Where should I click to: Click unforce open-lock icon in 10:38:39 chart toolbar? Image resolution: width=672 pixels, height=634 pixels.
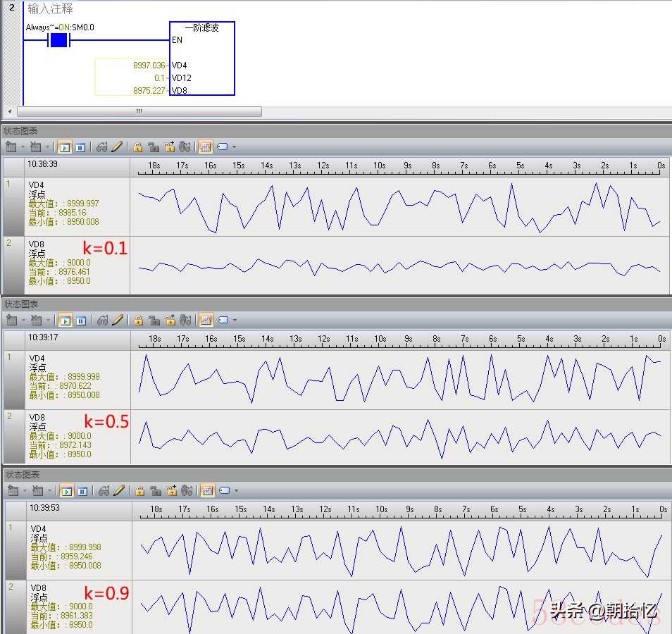pos(154,147)
